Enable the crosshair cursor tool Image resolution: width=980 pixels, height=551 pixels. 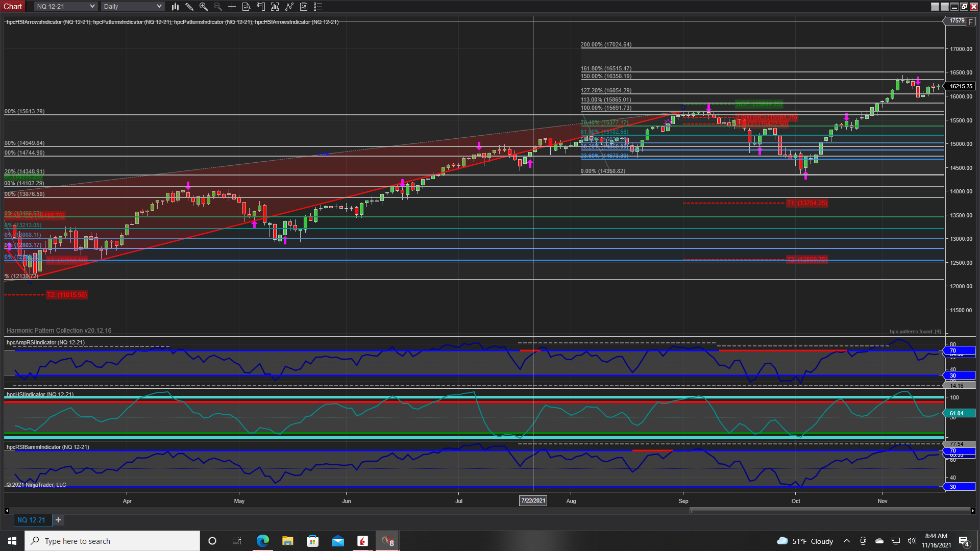click(x=232, y=7)
